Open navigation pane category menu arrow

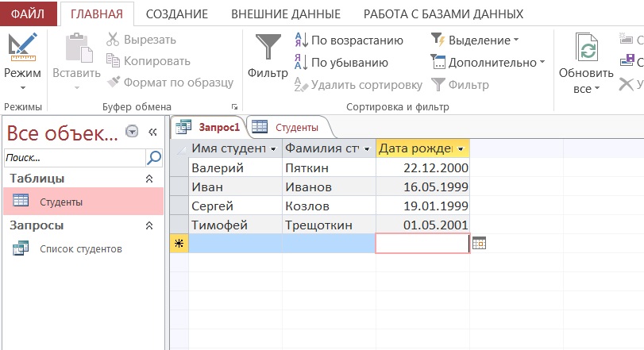(x=132, y=131)
